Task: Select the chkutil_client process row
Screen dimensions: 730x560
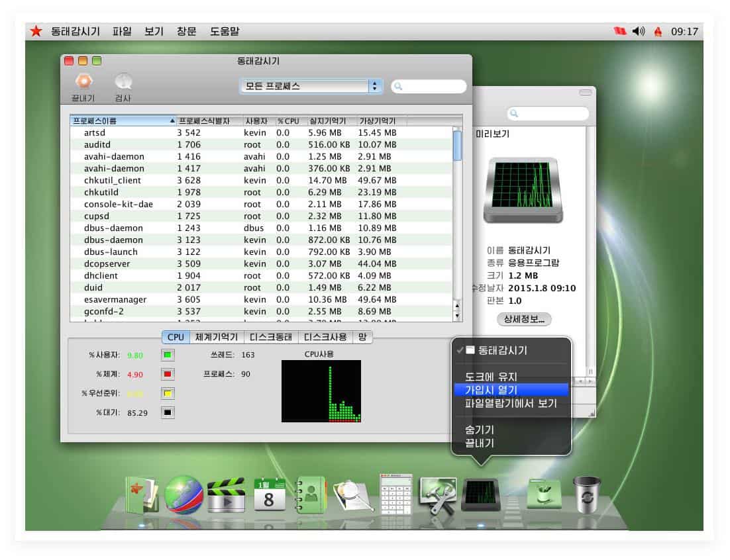Action: coord(261,181)
